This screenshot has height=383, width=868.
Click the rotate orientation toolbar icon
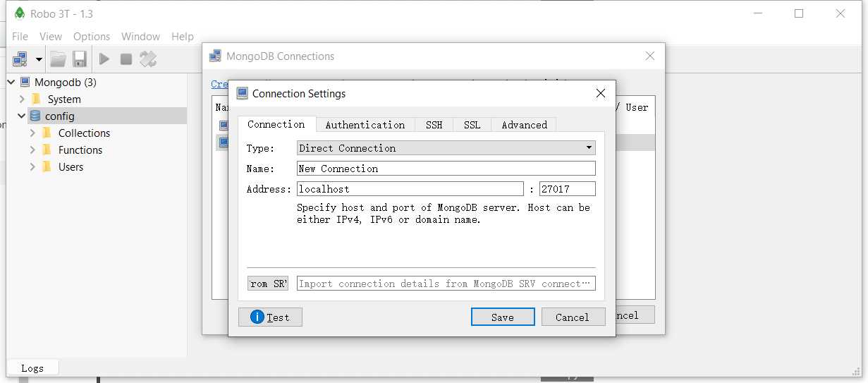[148, 59]
